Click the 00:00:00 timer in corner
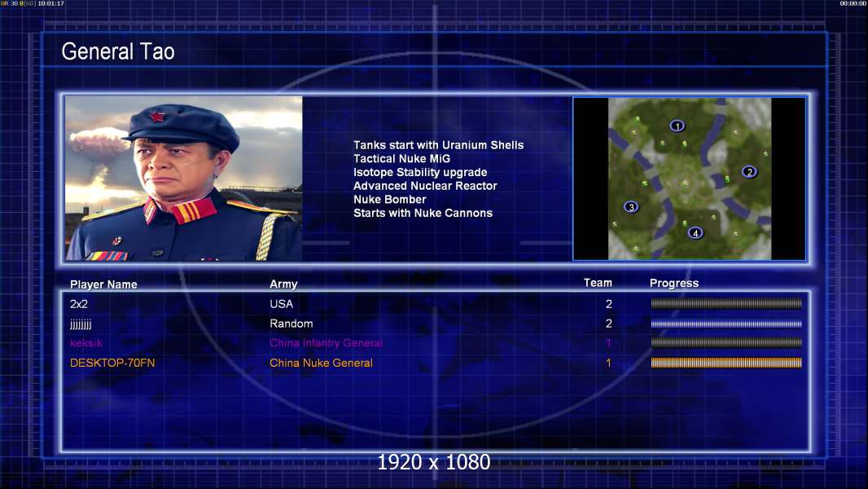Screen dimensions: 868x489 [853, 3]
